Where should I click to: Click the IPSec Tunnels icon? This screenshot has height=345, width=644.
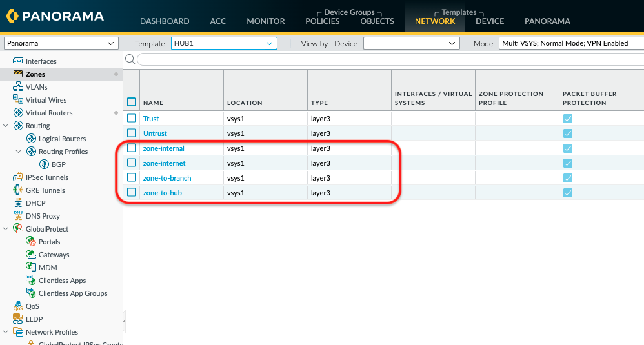point(18,177)
